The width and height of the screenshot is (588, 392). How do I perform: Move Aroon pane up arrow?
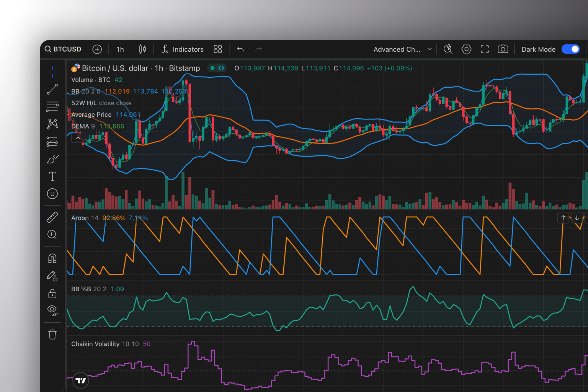click(563, 218)
